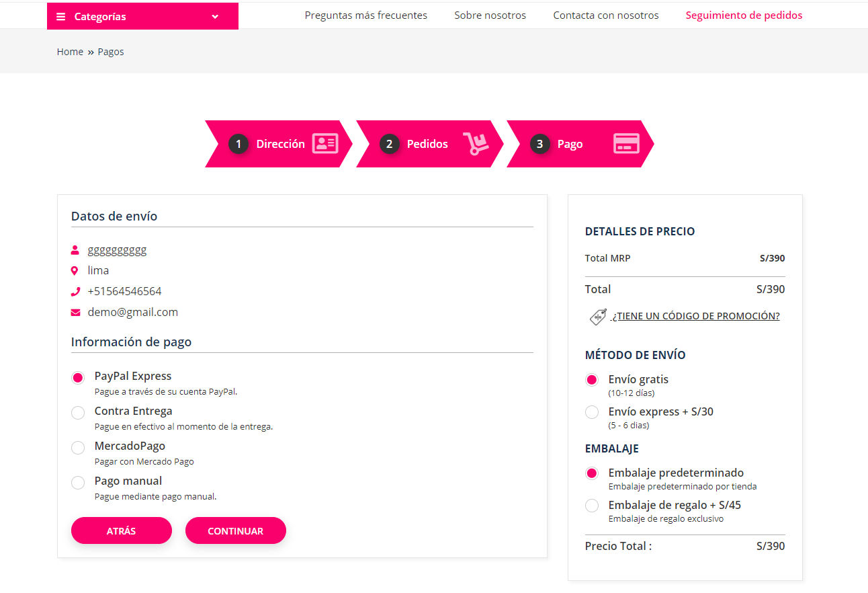Click the address ID card icon
868x593 pixels.
(325, 143)
